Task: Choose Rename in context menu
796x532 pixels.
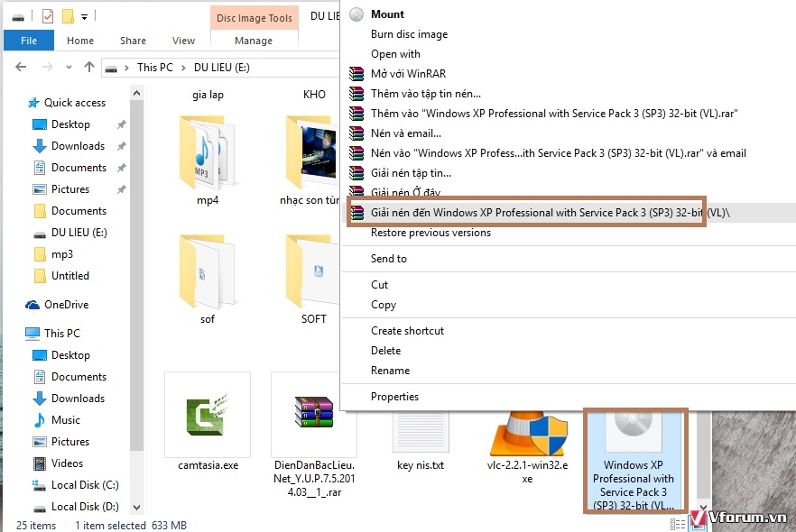Action: coord(390,371)
